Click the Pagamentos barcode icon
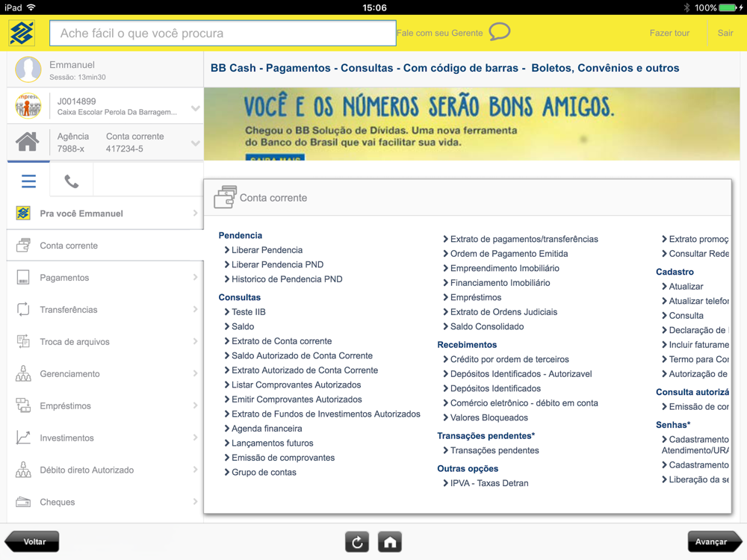The height and width of the screenshot is (560, 747). [x=23, y=277]
